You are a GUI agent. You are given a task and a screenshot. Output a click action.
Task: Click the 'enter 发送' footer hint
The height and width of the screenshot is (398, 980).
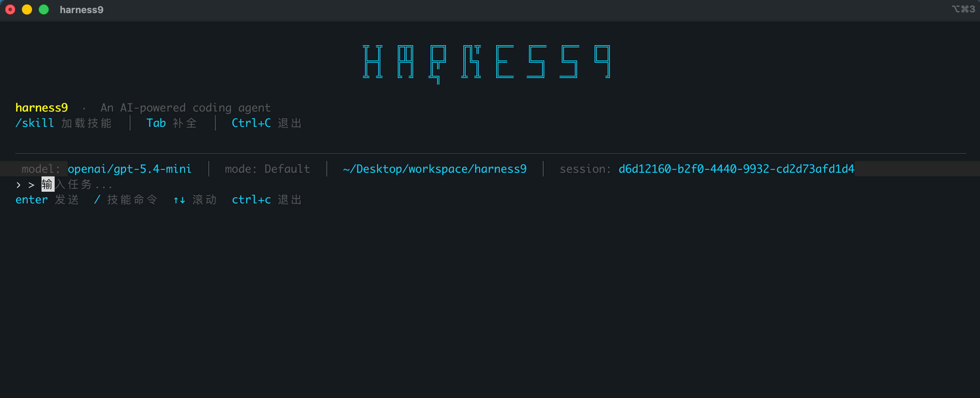(47, 200)
